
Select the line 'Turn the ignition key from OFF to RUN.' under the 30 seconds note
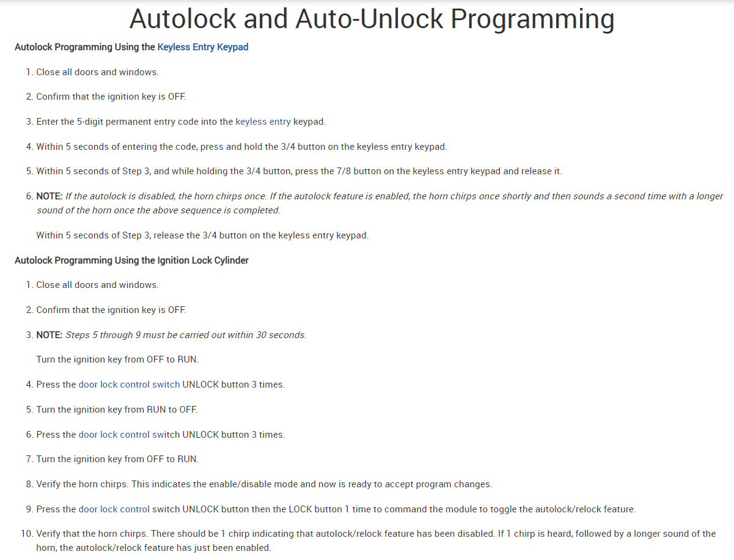click(x=117, y=359)
